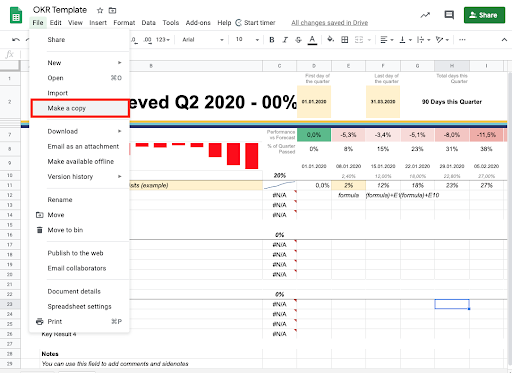Click the document title OKR Template
The image size is (512, 373).
tap(60, 10)
